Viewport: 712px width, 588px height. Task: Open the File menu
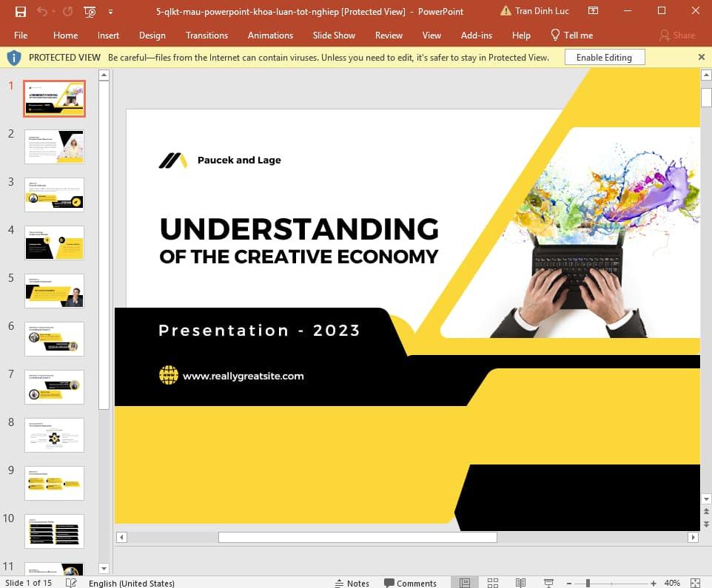(x=21, y=35)
